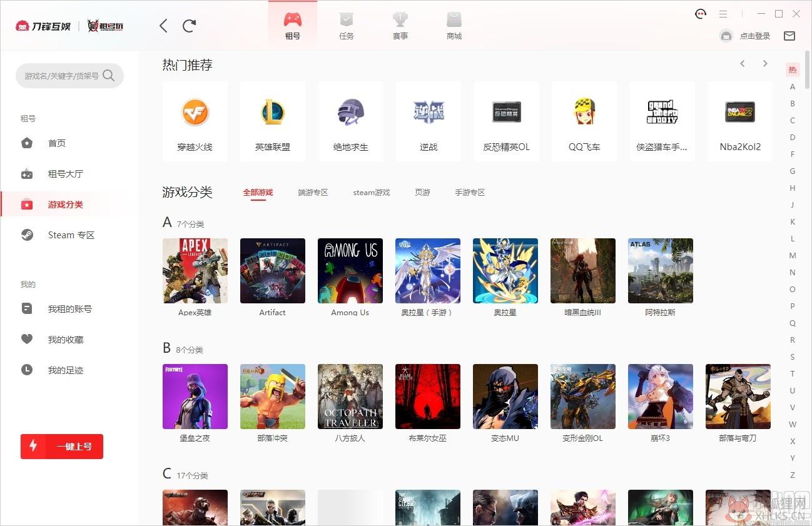Click the search magnifier icon
The image size is (812, 526).
[109, 76]
